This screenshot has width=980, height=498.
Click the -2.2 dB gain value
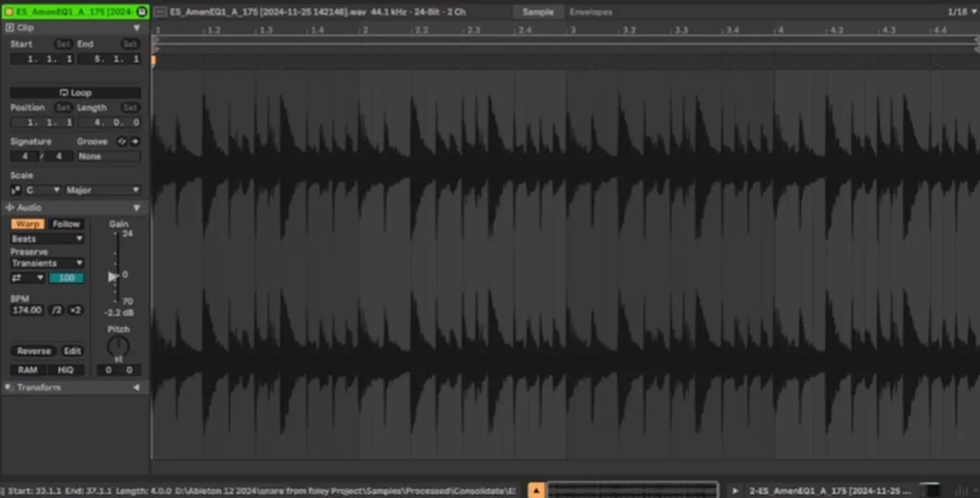tap(118, 313)
